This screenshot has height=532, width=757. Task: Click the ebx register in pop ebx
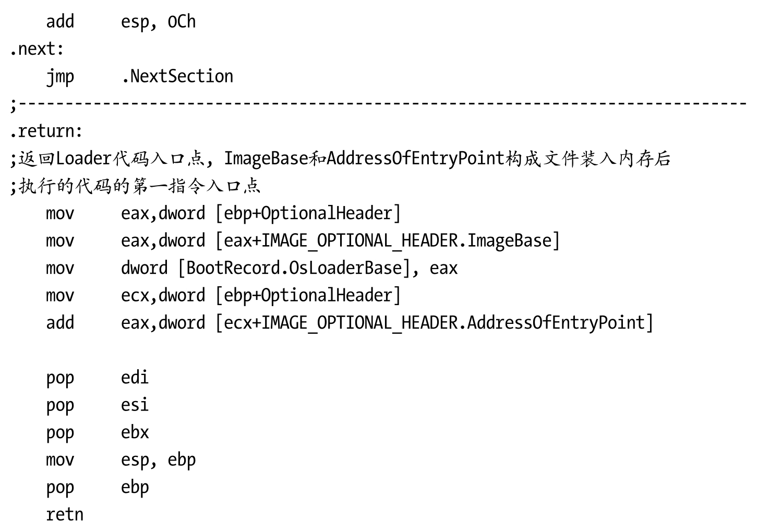[x=135, y=432]
